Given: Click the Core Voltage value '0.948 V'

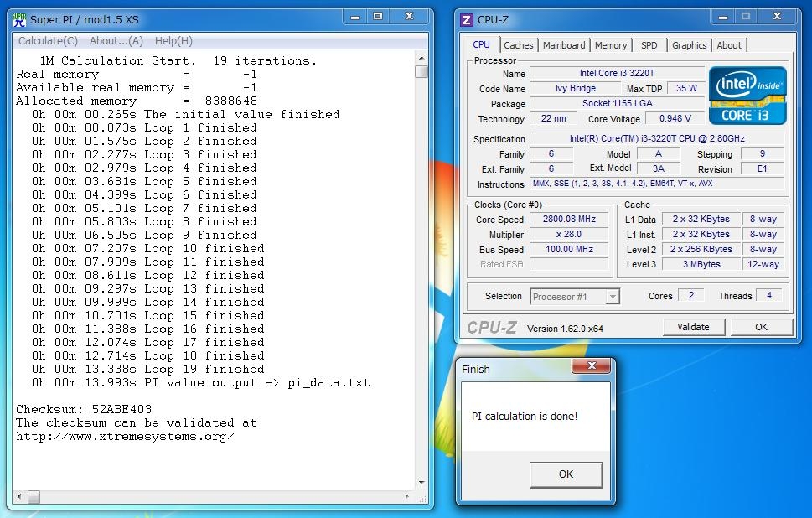Looking at the screenshot, I should click(675, 119).
